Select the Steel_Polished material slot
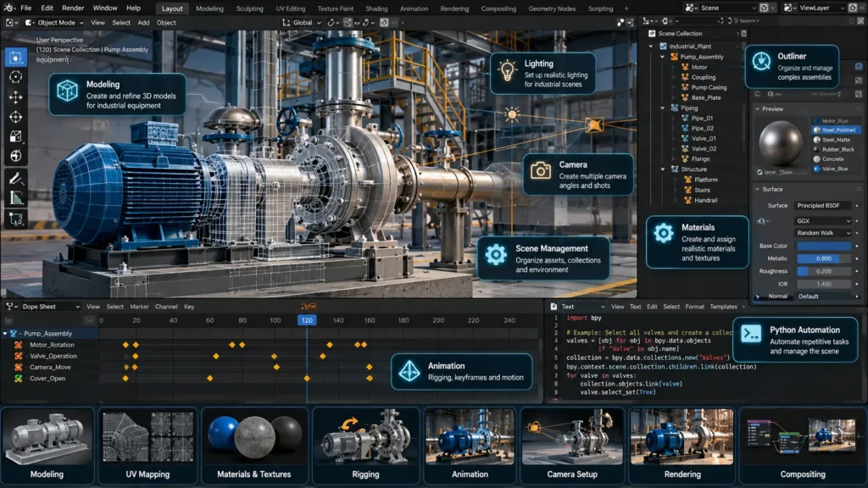Screen dimensions: 868x488 coord(836,130)
